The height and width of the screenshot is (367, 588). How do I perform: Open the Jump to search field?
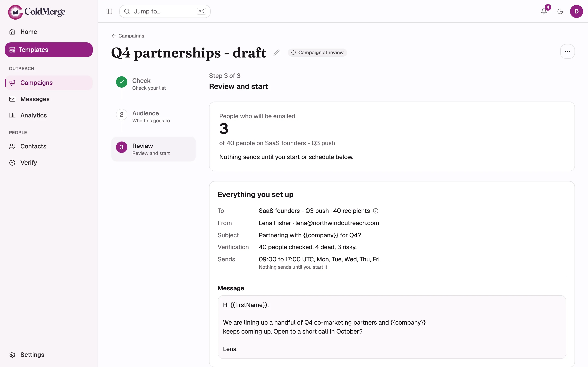point(165,11)
